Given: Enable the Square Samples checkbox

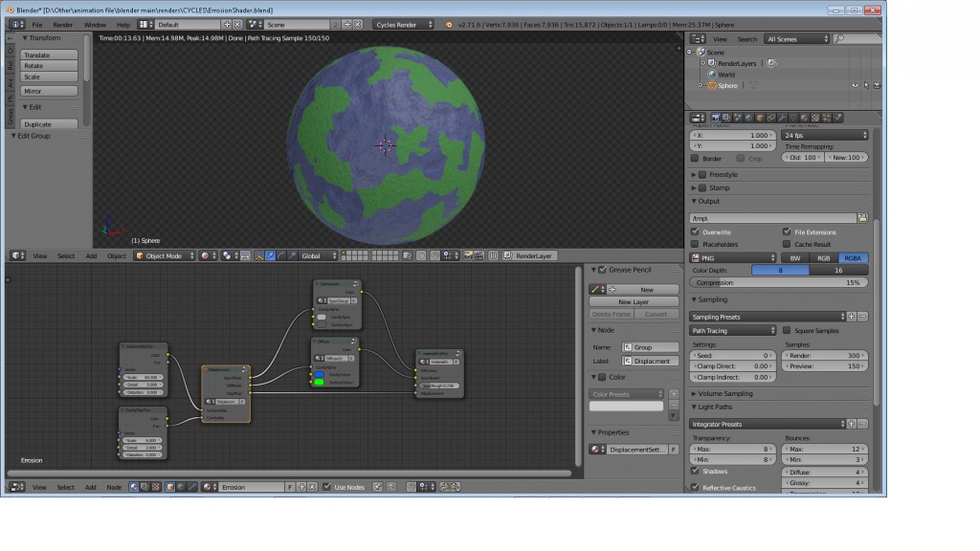Looking at the screenshot, I should pyautogui.click(x=787, y=330).
